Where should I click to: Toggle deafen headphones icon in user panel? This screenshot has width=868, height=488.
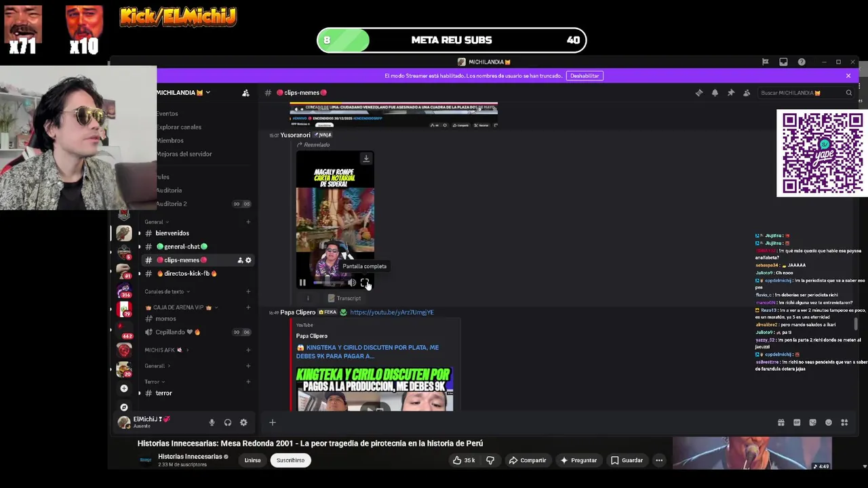pos(228,422)
